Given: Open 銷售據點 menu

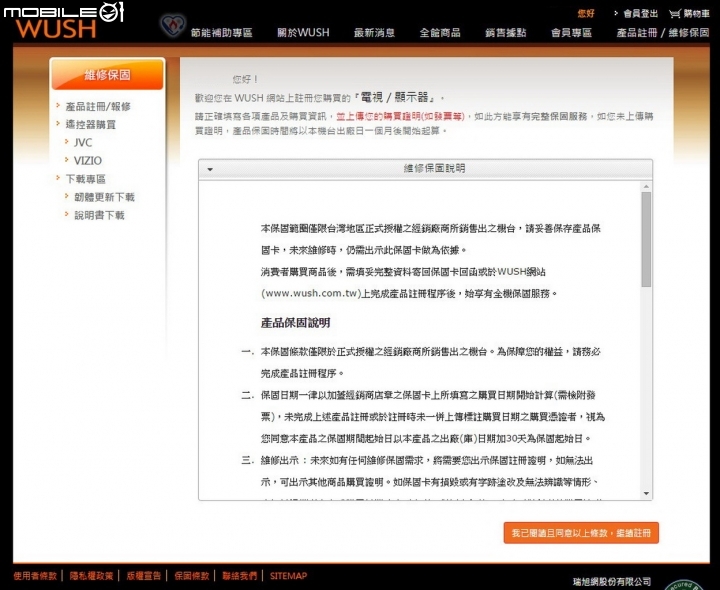Looking at the screenshot, I should pos(506,33).
